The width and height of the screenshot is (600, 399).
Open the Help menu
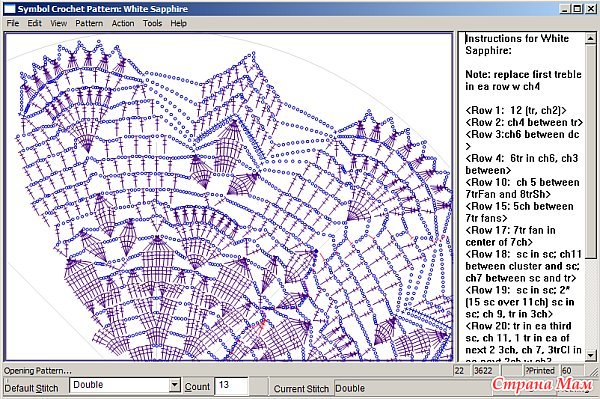click(178, 23)
